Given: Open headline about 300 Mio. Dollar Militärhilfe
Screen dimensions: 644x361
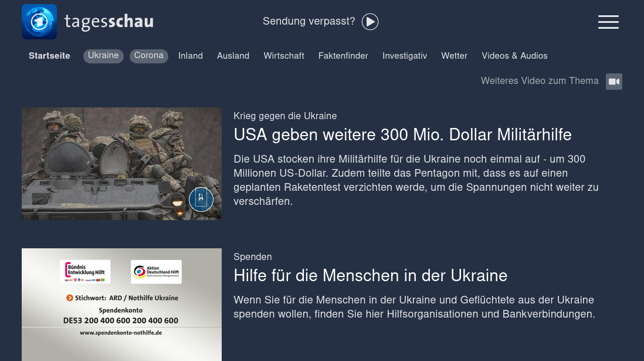Looking at the screenshot, I should point(402,135).
